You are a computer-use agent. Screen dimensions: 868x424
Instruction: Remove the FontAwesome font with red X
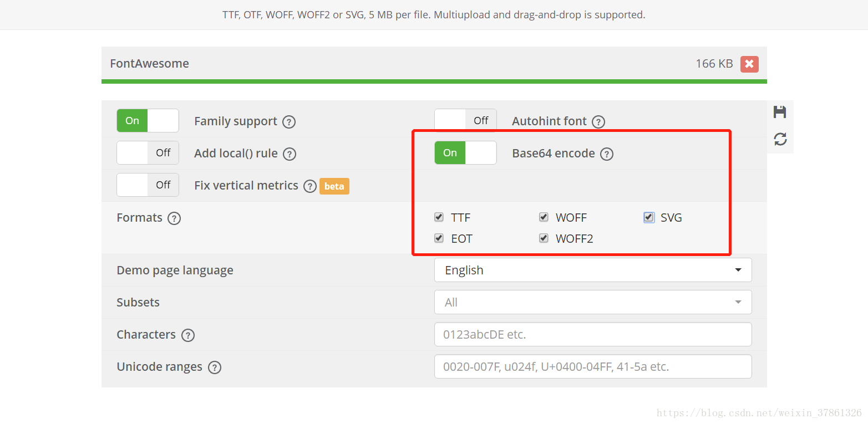(749, 64)
